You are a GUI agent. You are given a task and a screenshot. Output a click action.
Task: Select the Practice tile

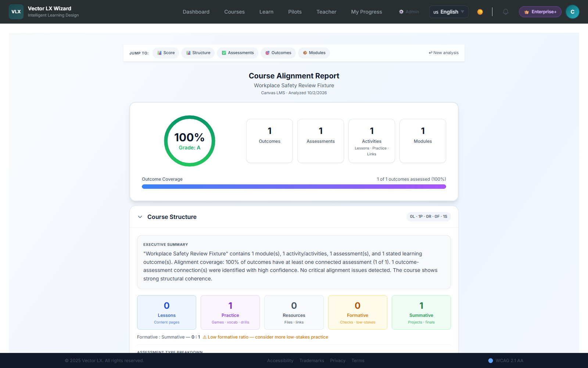coord(230,312)
